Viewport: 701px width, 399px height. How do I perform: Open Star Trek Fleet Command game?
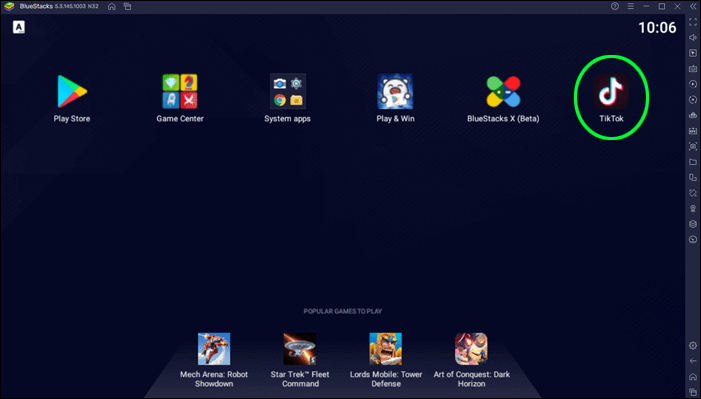[300, 349]
